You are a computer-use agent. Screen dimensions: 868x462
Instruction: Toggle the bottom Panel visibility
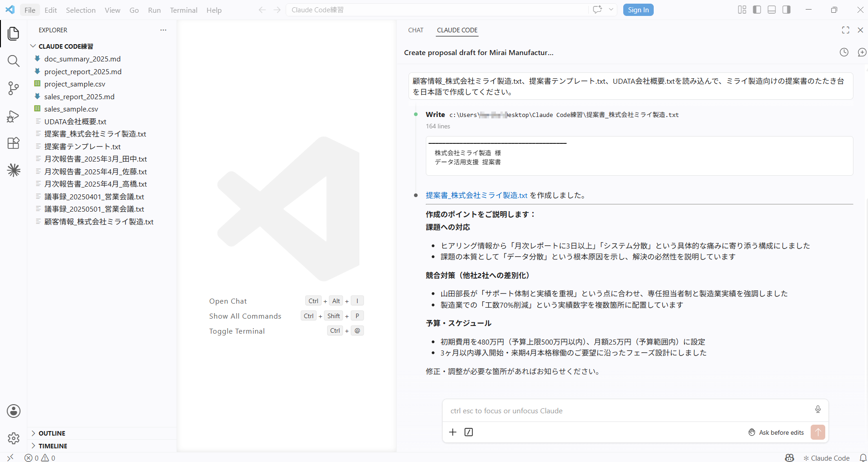pos(772,10)
